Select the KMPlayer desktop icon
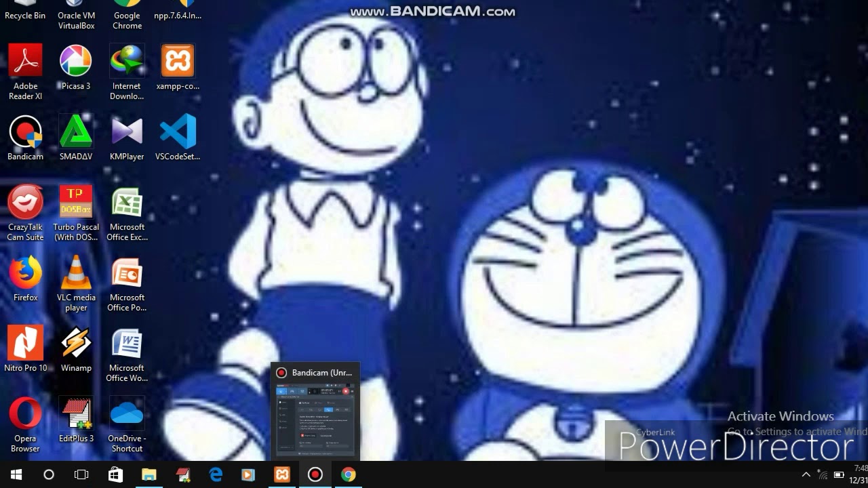This screenshot has width=868, height=488. pos(127,138)
